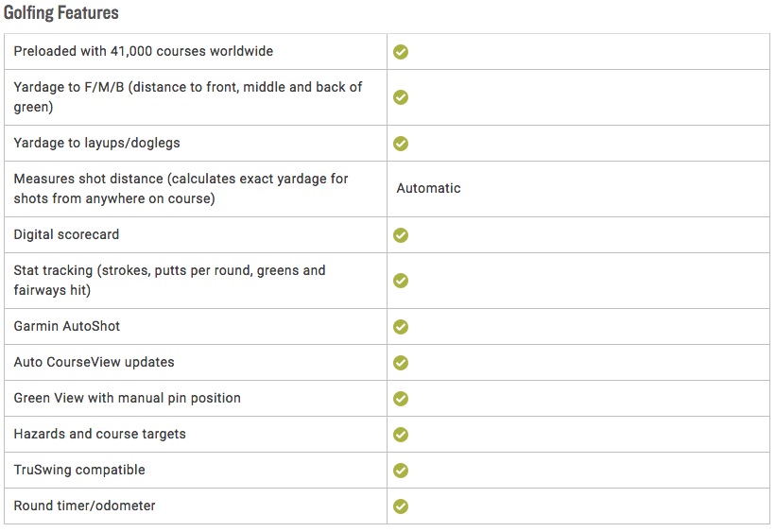Image resolution: width=776 pixels, height=532 pixels.
Task: Select the Automatic value text
Action: click(x=428, y=188)
